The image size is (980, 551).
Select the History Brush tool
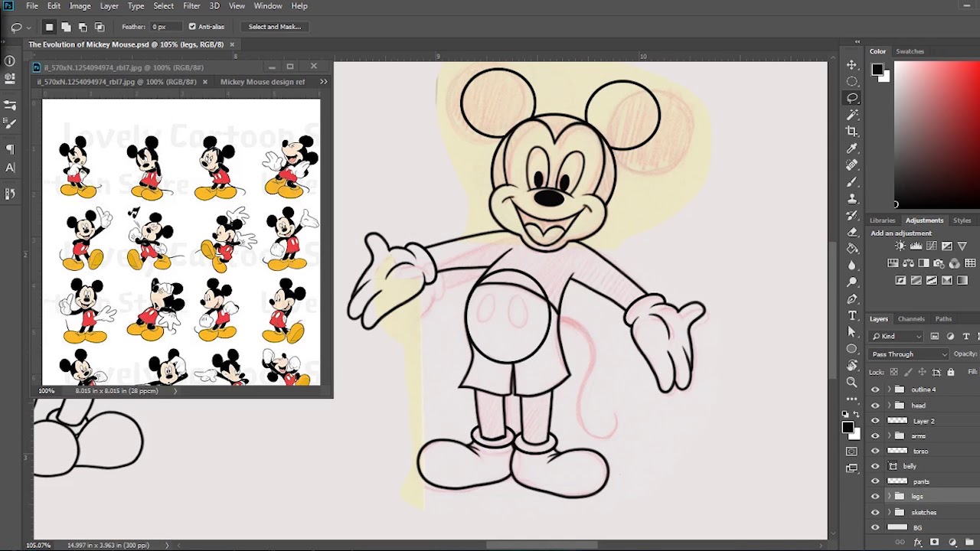852,216
